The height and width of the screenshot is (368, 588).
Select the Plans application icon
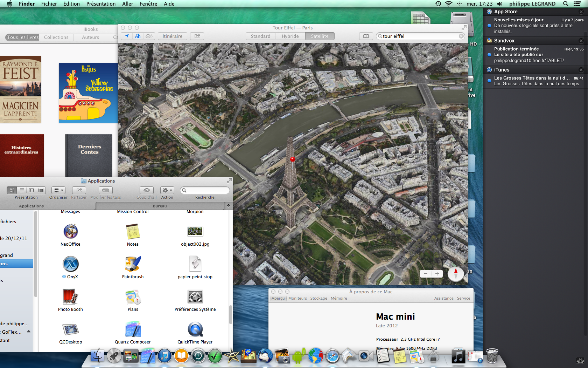coord(133,297)
